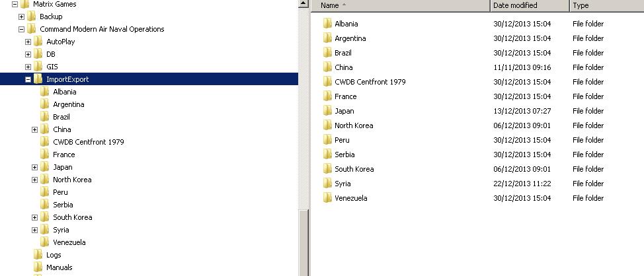This screenshot has height=276, width=644.
Task: Click Venezuela folder icon in file list
Action: (327, 198)
